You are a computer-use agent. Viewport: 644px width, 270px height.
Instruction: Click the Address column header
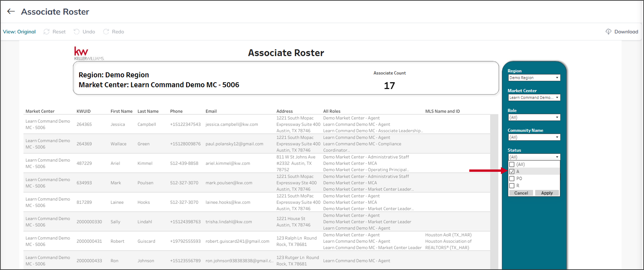click(285, 111)
